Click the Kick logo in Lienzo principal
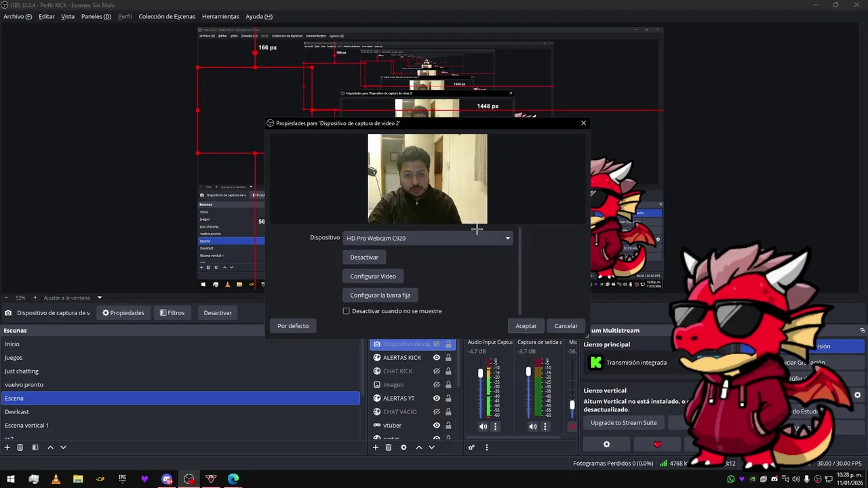This screenshot has width=868, height=488. (x=595, y=363)
